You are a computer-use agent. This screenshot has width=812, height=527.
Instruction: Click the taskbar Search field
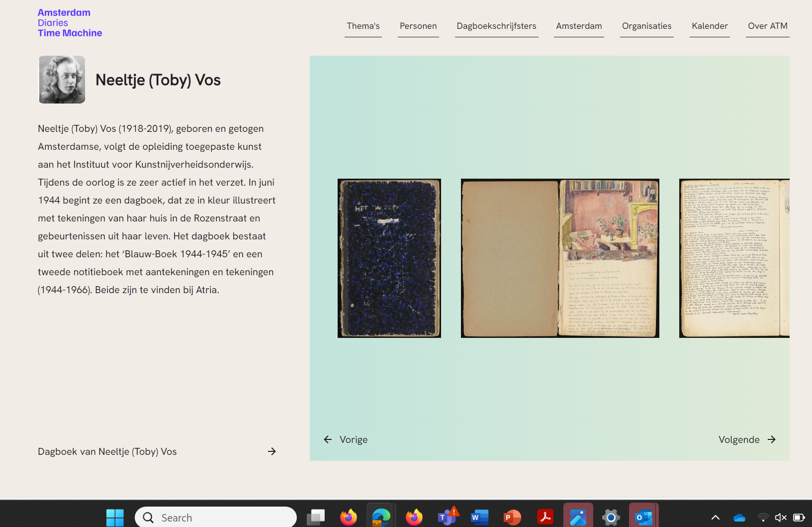click(x=216, y=518)
